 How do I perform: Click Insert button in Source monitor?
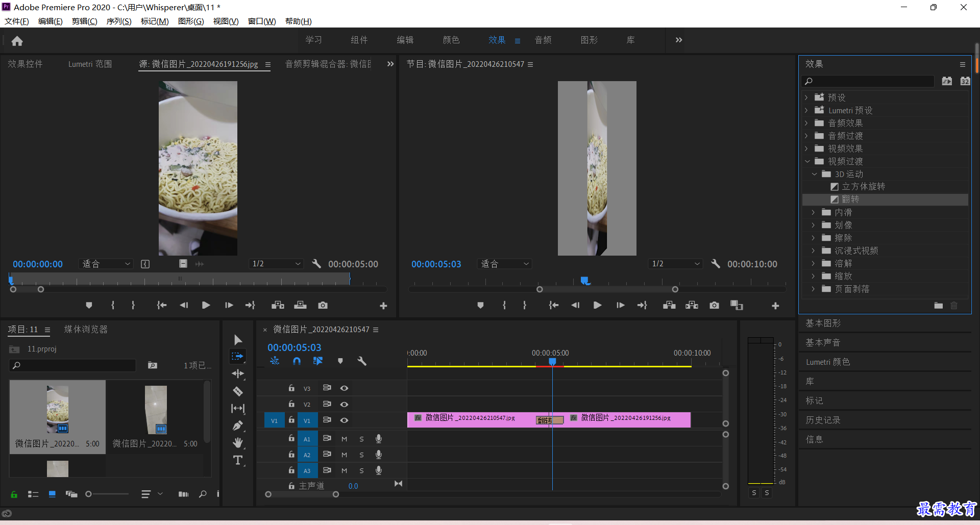pos(278,305)
